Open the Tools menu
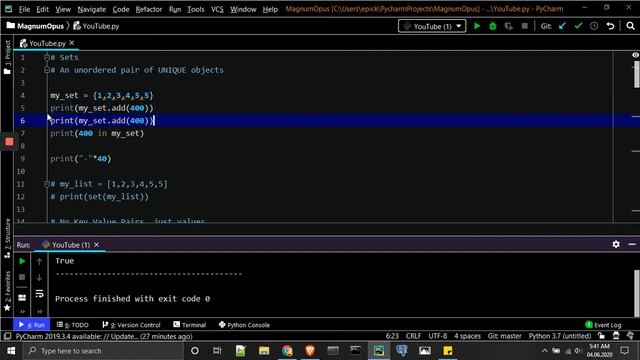Viewport: 640px width, 360px height. [x=196, y=9]
